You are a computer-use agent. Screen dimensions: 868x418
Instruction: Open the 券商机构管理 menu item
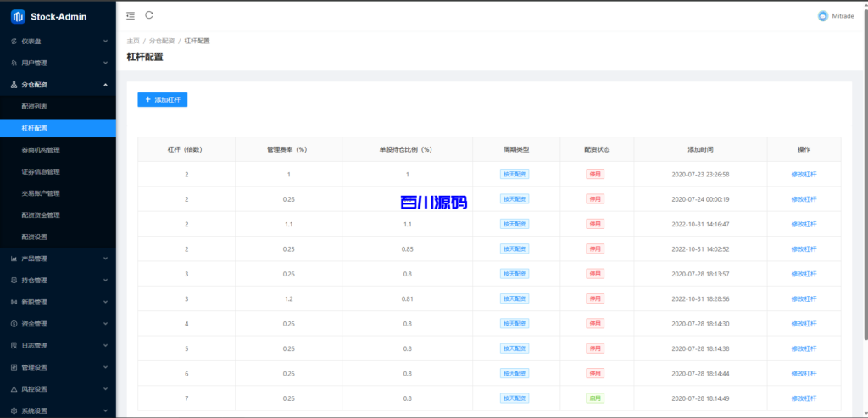click(41, 150)
